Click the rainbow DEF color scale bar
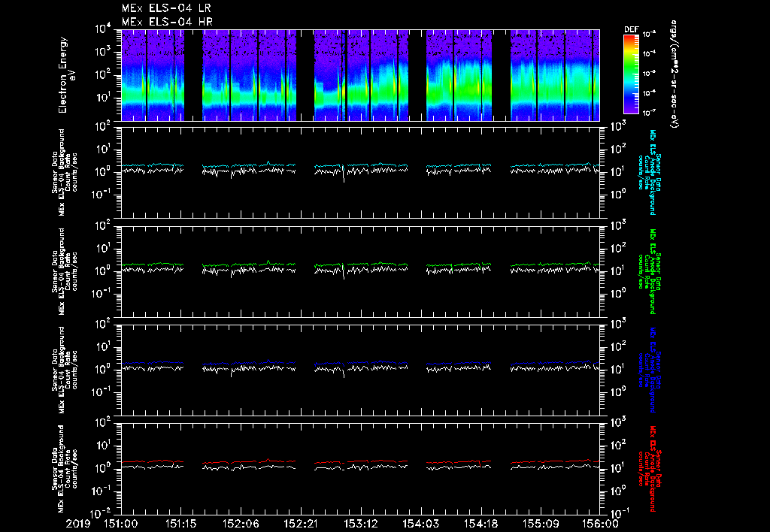The width and height of the screenshot is (770, 532). pyautogui.click(x=631, y=74)
